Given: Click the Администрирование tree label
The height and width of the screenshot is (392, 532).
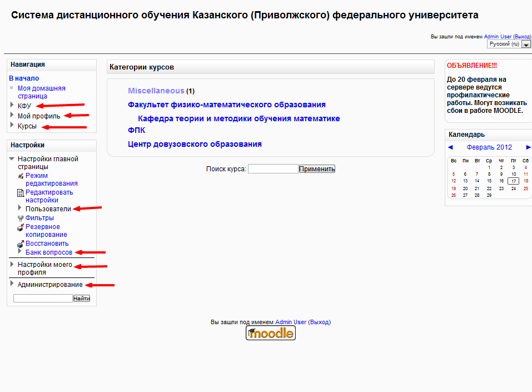Looking at the screenshot, I should (50, 285).
